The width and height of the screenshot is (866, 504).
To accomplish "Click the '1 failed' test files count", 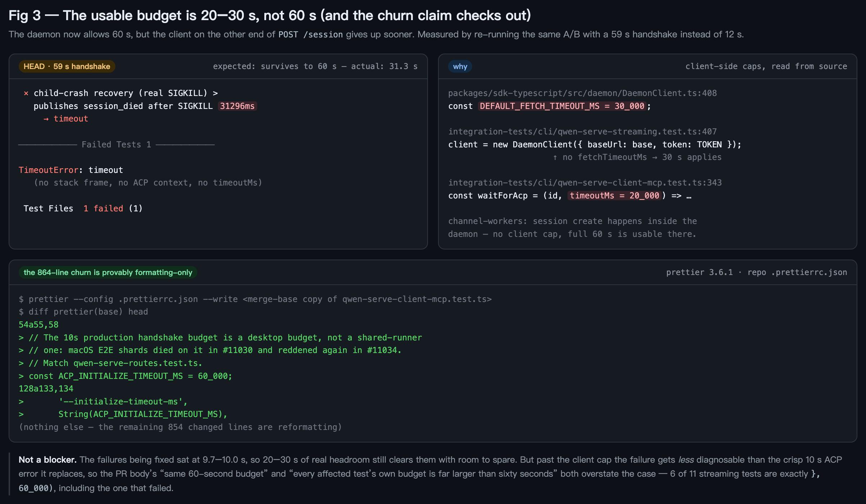I will [x=103, y=209].
